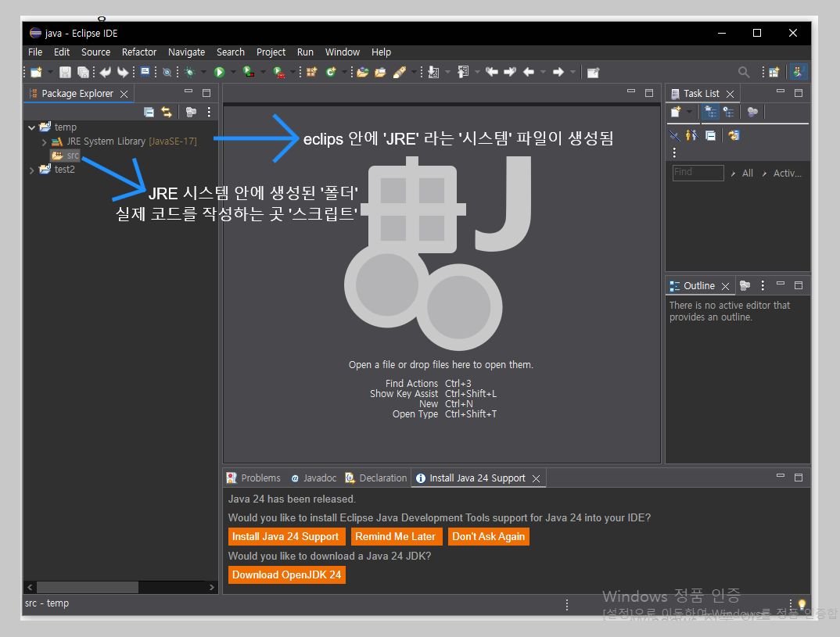Click Download OpenJDK 24 button
This screenshot has height=637, width=840.
coord(286,575)
